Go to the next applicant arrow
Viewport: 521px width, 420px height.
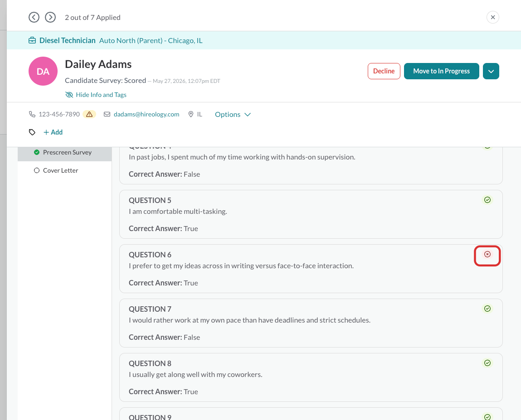pos(50,17)
